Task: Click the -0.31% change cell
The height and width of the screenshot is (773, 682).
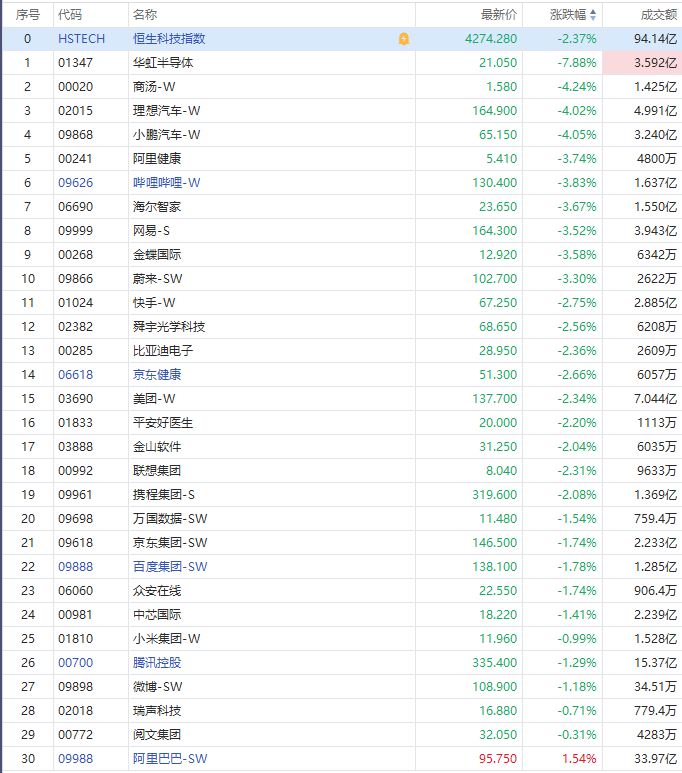Action: pos(577,735)
